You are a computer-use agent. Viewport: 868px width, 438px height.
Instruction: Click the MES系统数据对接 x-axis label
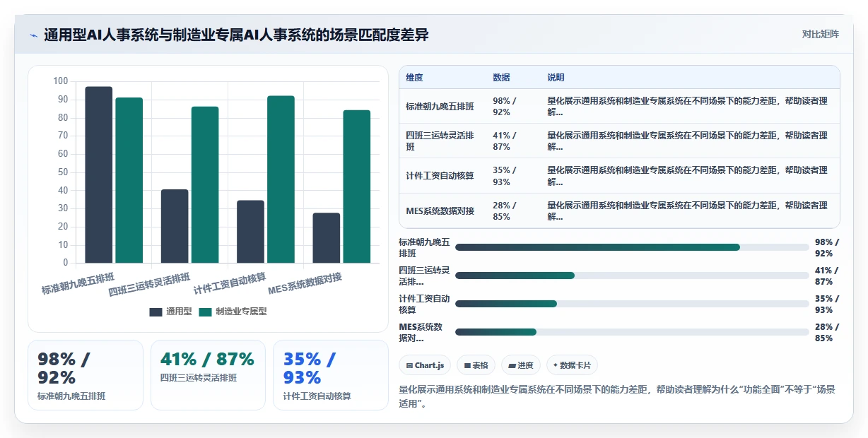pos(306,283)
